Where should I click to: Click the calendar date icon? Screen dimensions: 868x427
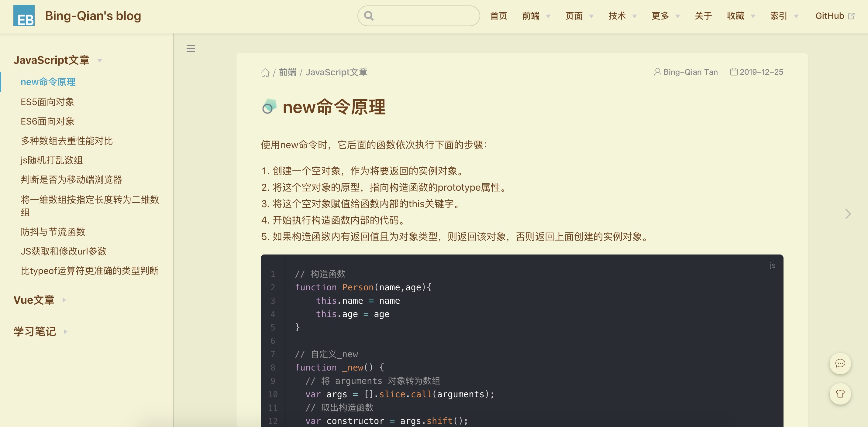(x=734, y=72)
